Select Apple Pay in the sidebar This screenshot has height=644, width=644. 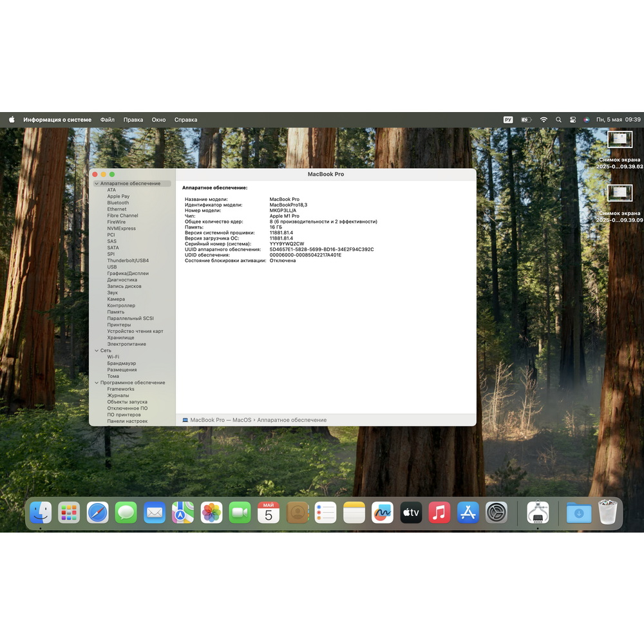pyautogui.click(x=118, y=196)
